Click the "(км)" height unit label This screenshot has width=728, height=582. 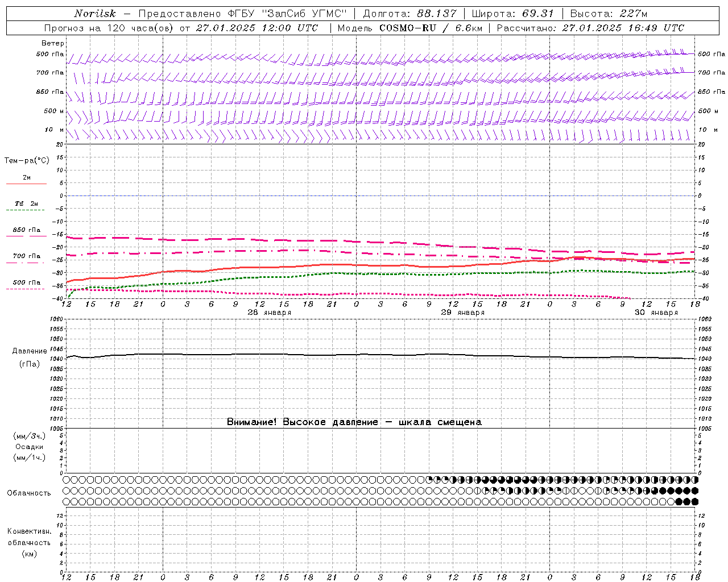point(29,554)
